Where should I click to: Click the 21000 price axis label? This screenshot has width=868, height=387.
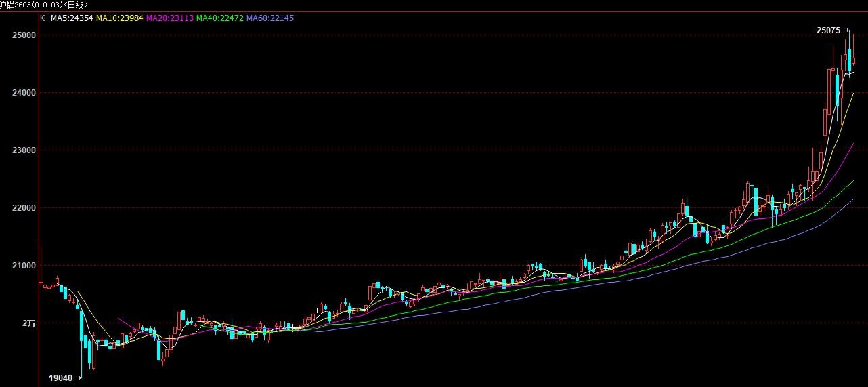(x=23, y=266)
